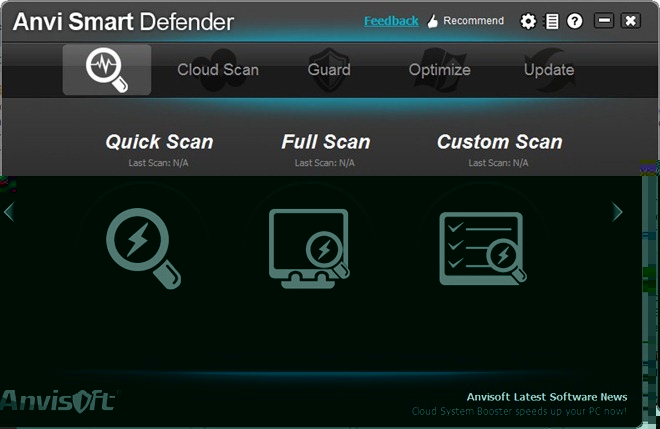Open Custom Scan via checklist icon
Image resolution: width=660 pixels, height=429 pixels.
[x=483, y=248]
